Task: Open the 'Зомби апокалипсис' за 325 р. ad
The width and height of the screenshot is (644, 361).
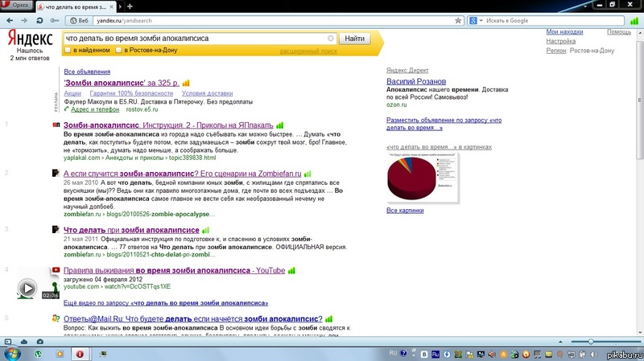Action: click(122, 83)
